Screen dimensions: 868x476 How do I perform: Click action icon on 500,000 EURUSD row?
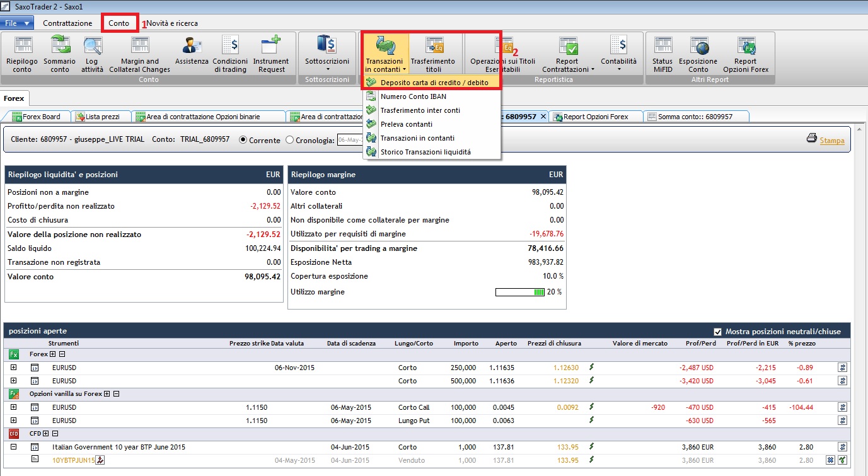point(842,381)
